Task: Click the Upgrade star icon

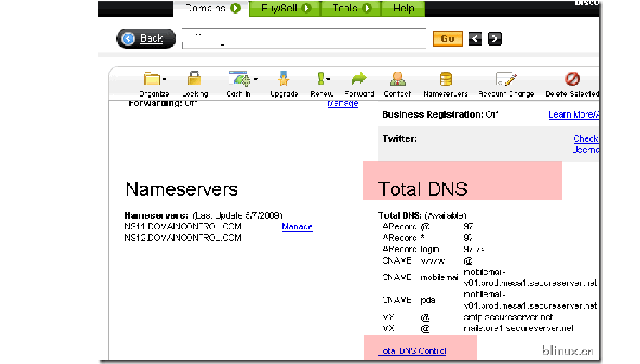Action: (284, 79)
